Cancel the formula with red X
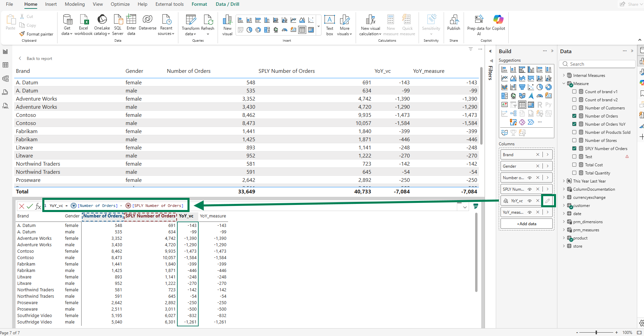The width and height of the screenshot is (644, 336). (x=22, y=206)
